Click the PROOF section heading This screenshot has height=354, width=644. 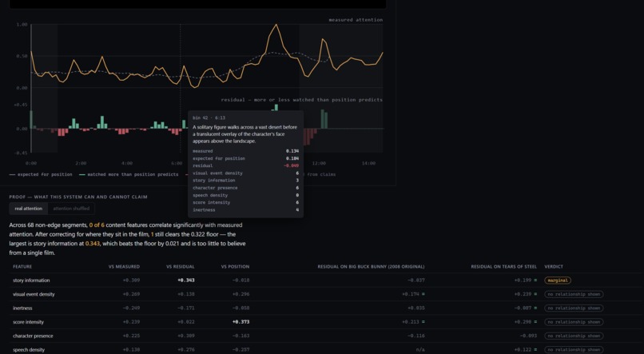click(x=78, y=197)
